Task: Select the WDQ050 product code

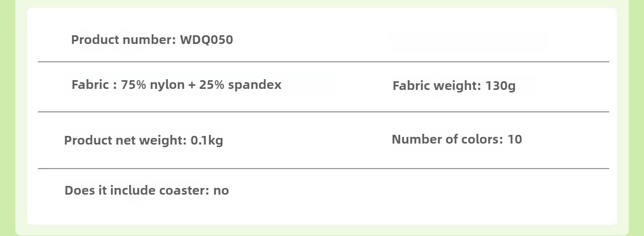Action: click(206, 40)
